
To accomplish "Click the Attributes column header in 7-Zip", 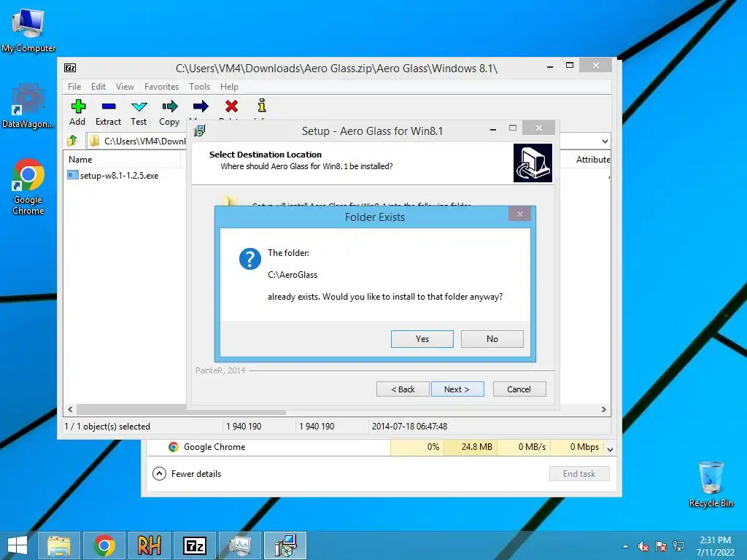I will pyautogui.click(x=592, y=160).
